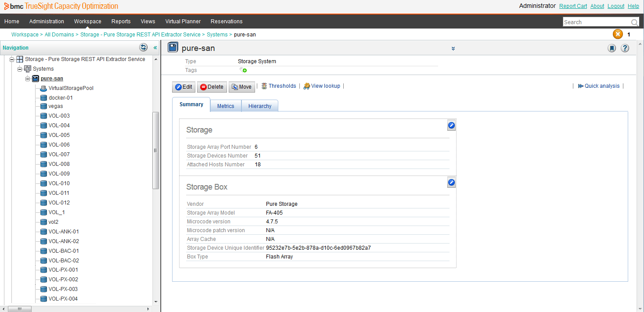Open the context help icon
Viewport: 644px width, 312px height.
coord(625,48)
